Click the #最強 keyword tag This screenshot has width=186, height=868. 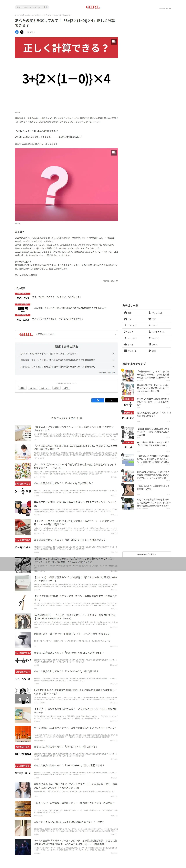tap(56, 388)
